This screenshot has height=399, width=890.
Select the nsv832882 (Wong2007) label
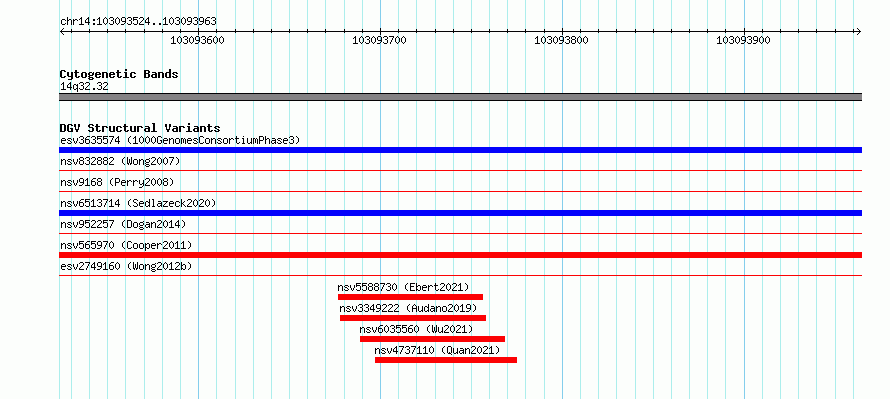(120, 161)
